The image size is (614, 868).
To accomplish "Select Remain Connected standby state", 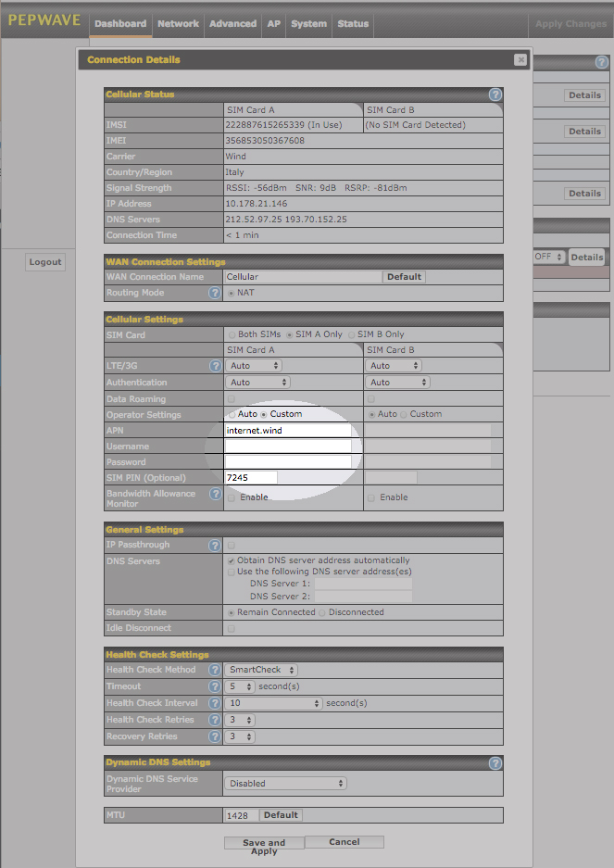I will pyautogui.click(x=232, y=612).
